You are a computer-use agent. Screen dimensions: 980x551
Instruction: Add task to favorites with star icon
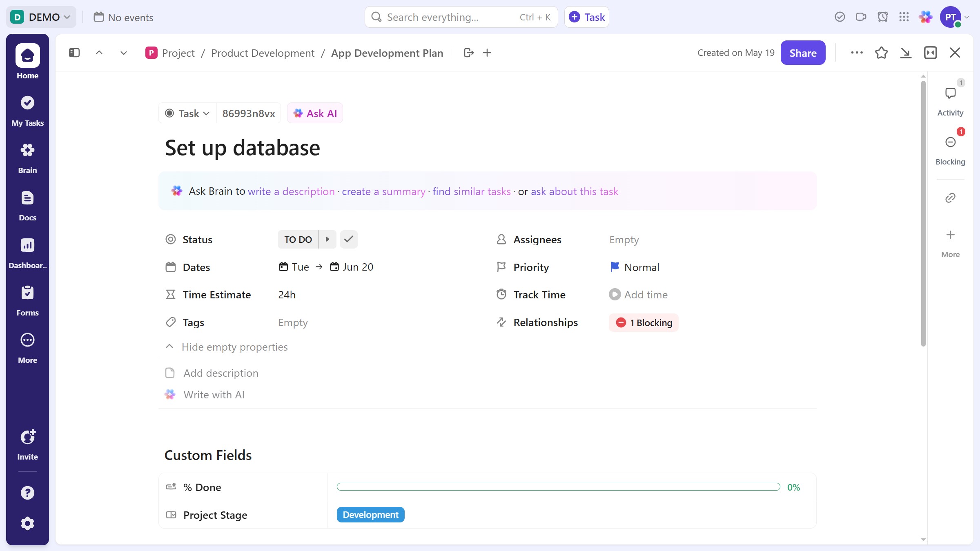click(881, 53)
